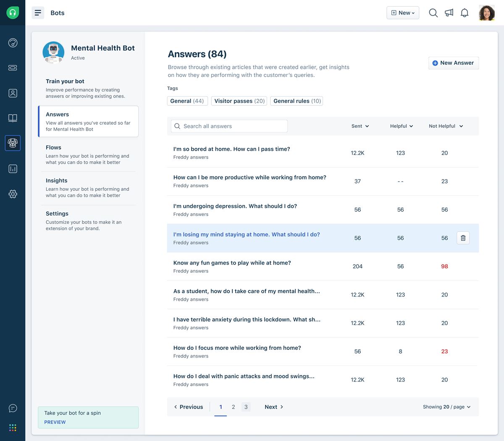Filter by Visitor passes tag
Screen dimensions: 504x441
pos(239,101)
